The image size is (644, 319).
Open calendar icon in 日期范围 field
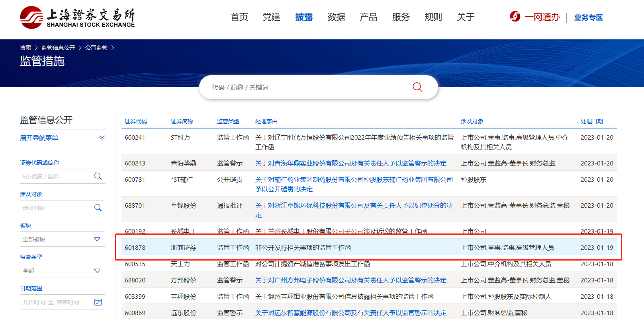[98, 302]
